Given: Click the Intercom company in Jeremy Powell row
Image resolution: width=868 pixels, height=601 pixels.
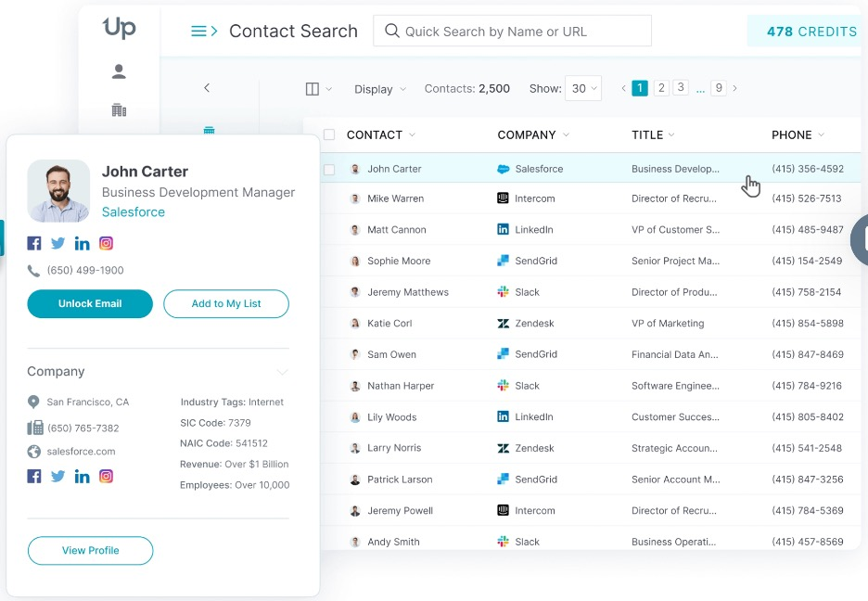Looking at the screenshot, I should (534, 511).
